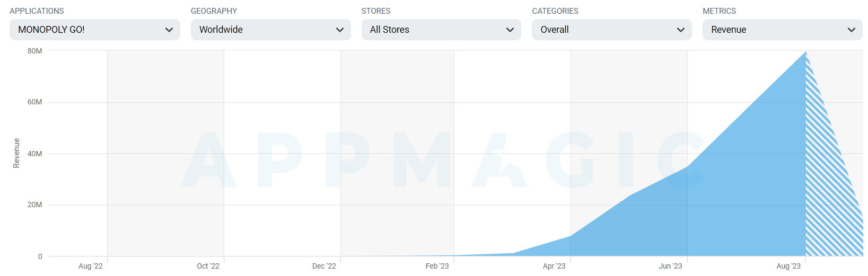Click the Aug '23 peak point on chart
This screenshot has width=868, height=276.
[805, 52]
